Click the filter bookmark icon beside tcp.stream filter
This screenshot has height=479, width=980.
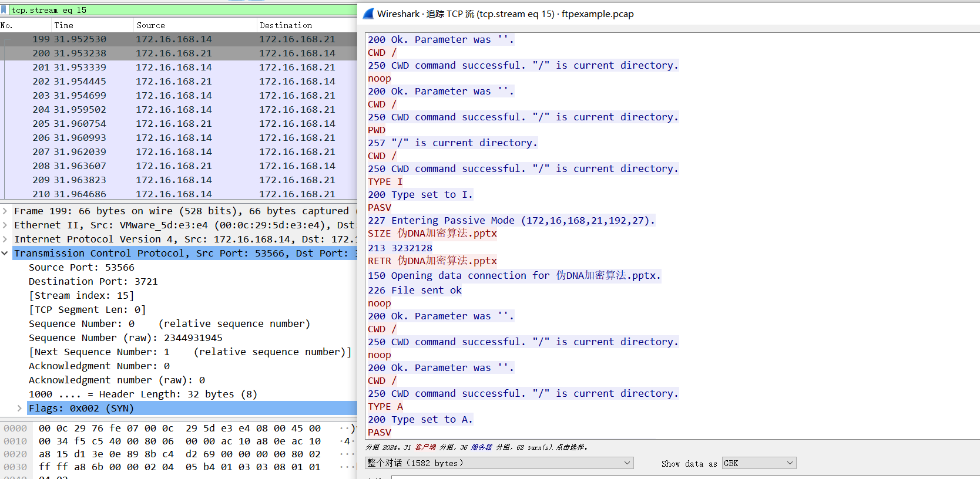pos(4,10)
